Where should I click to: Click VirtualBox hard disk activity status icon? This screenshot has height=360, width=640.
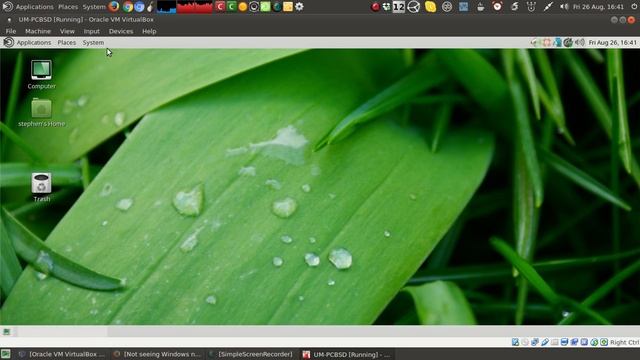click(516, 342)
